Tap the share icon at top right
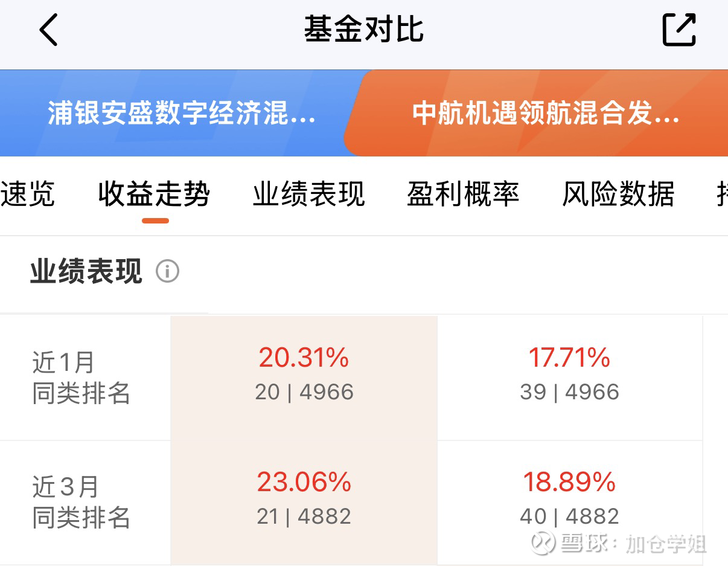728x566 pixels. [x=679, y=30]
